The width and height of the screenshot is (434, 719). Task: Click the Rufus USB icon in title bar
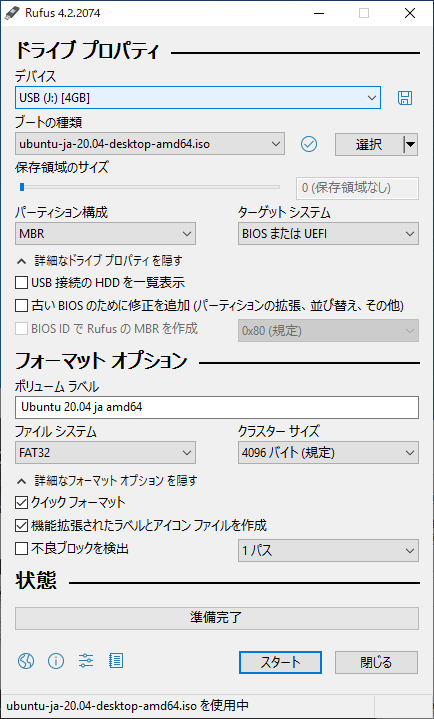click(x=12, y=13)
